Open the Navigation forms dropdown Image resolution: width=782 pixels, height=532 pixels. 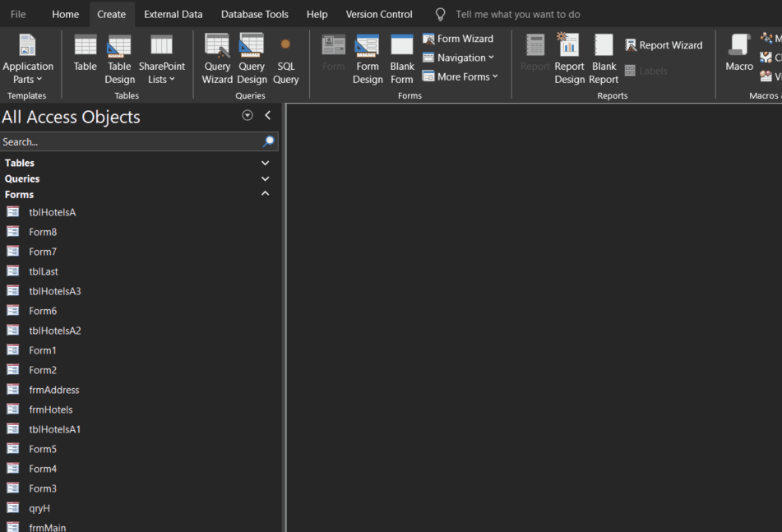(x=459, y=57)
